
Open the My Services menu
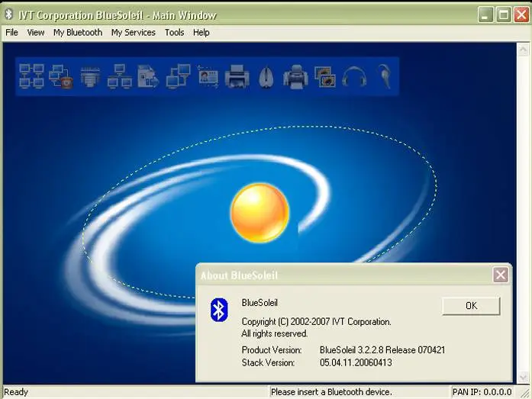coord(134,33)
